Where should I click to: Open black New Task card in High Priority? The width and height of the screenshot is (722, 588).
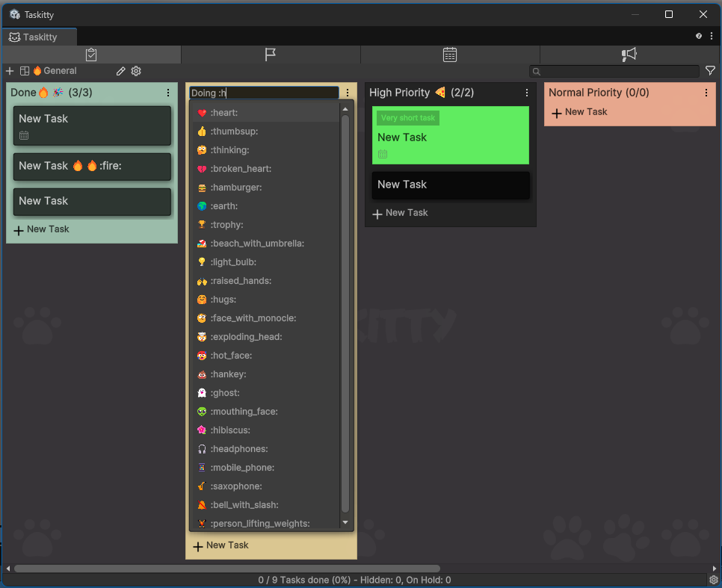(x=451, y=185)
